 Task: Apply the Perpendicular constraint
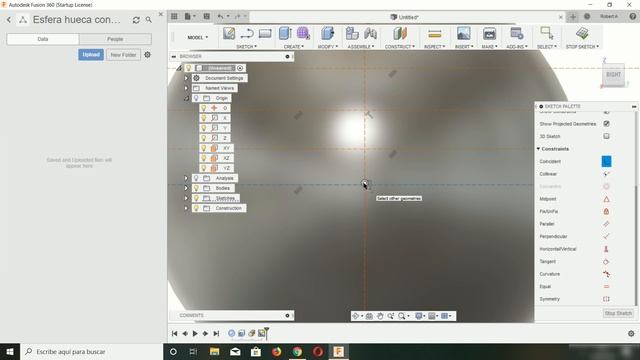606,236
